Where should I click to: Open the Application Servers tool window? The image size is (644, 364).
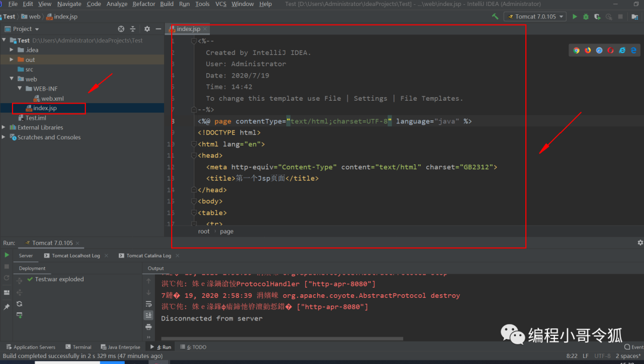(x=30, y=347)
